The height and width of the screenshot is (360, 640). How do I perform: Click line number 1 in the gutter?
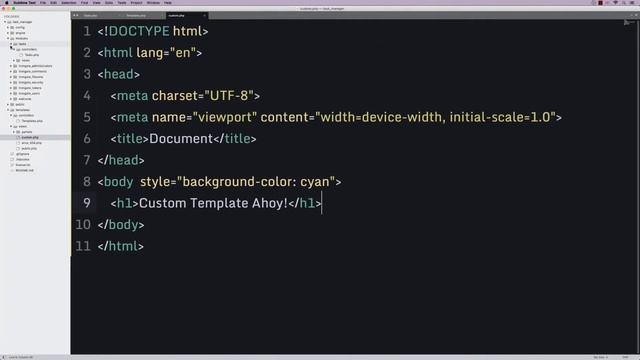87,31
